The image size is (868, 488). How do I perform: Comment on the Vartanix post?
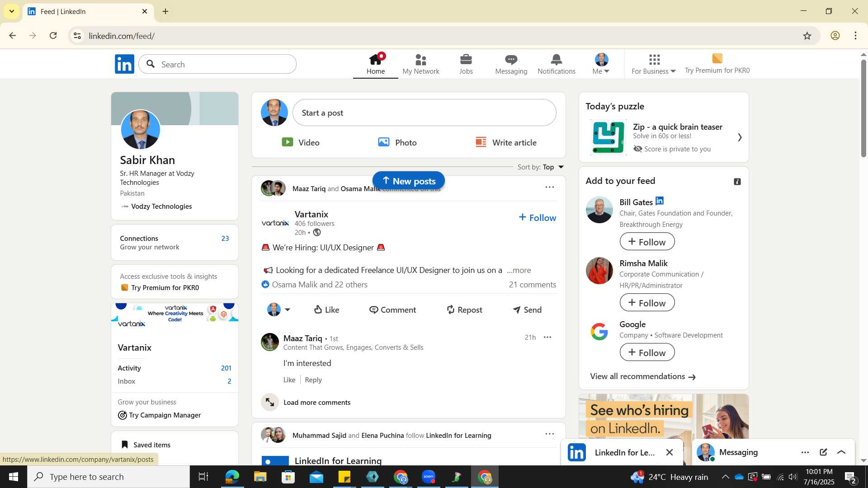(392, 310)
